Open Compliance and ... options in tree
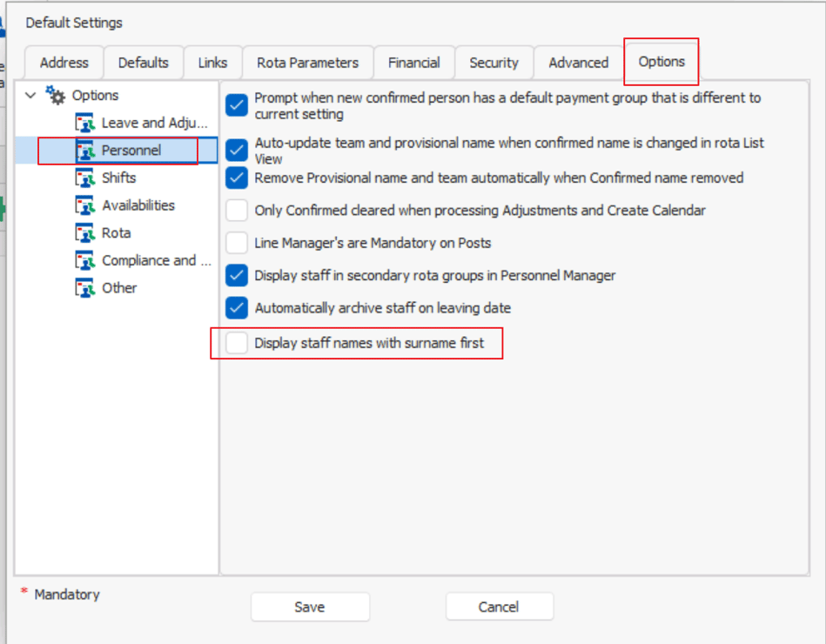 click(x=157, y=261)
